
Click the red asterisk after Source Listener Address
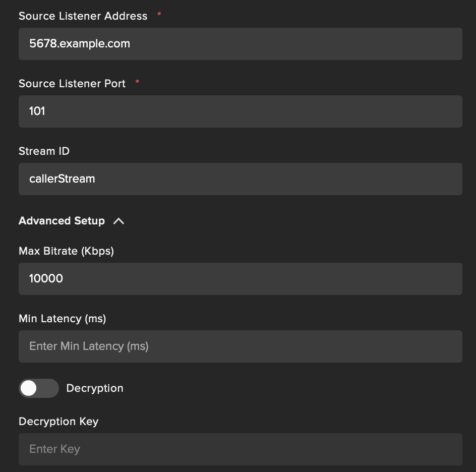click(159, 15)
